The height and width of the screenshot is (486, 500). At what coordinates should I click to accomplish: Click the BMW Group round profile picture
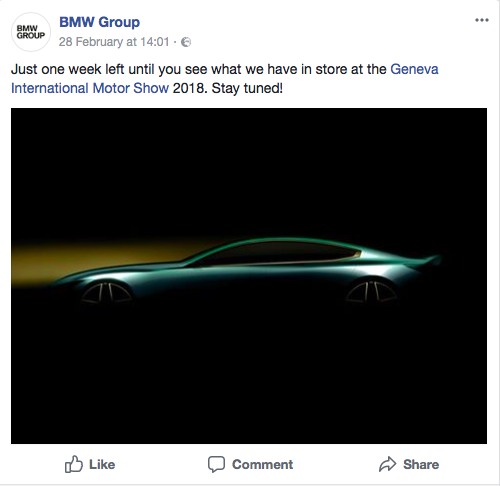pyautogui.click(x=31, y=32)
